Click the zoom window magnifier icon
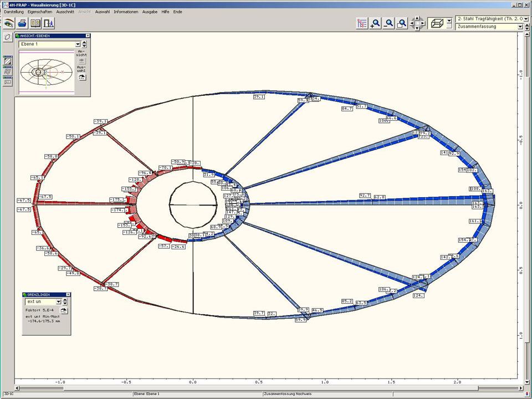This screenshot has width=532, height=399. (402, 23)
